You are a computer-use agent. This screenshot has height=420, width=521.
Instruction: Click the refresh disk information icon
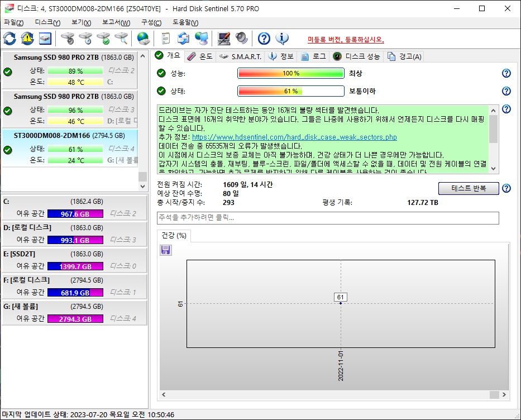coord(9,39)
